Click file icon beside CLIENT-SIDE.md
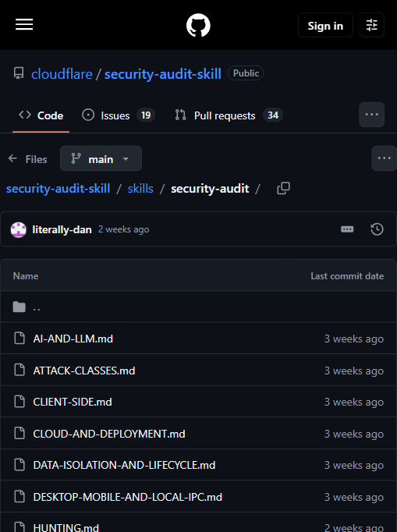397x532 pixels. click(19, 401)
